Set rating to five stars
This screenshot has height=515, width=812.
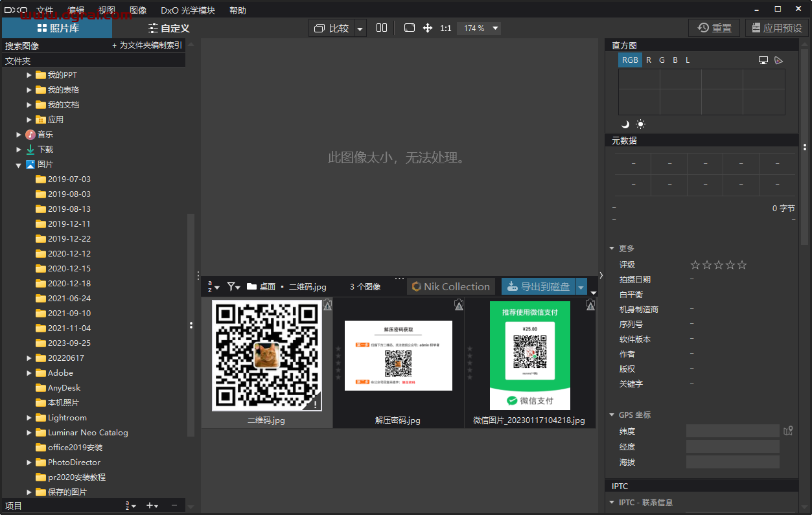coord(742,265)
